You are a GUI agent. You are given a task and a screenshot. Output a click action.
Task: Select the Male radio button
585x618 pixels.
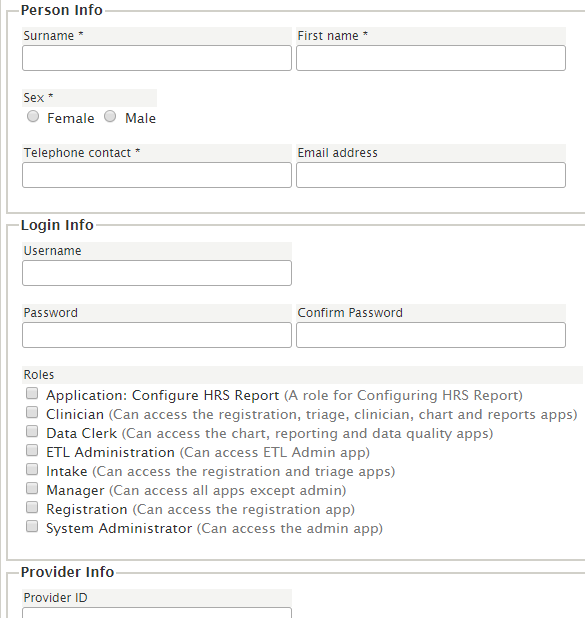coord(110,116)
